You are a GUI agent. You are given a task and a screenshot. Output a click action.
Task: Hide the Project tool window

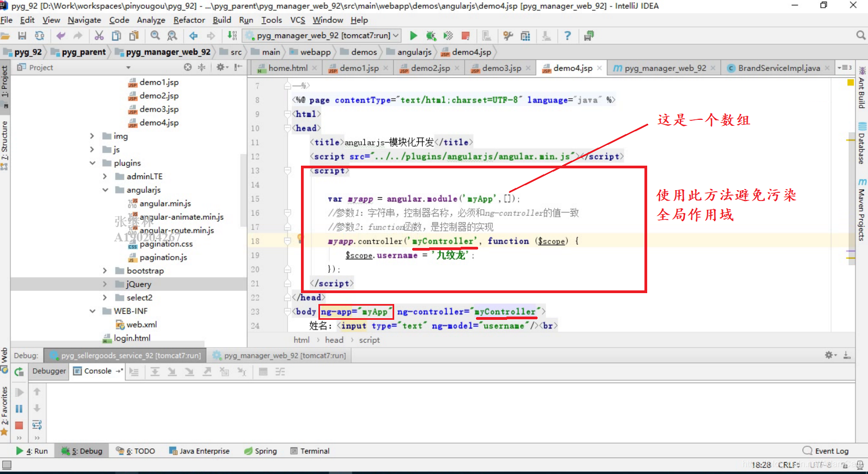point(238,67)
